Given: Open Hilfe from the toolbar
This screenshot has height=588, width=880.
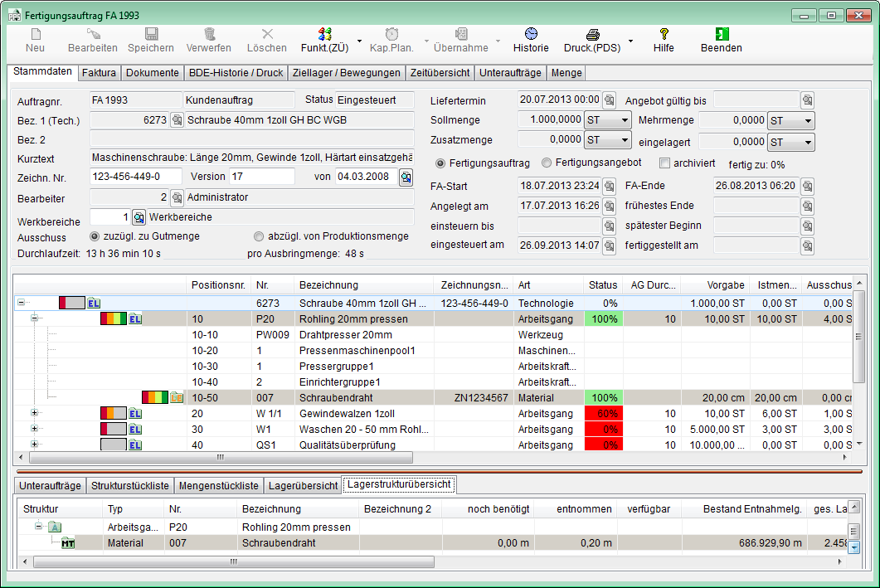Looking at the screenshot, I should coord(664,34).
